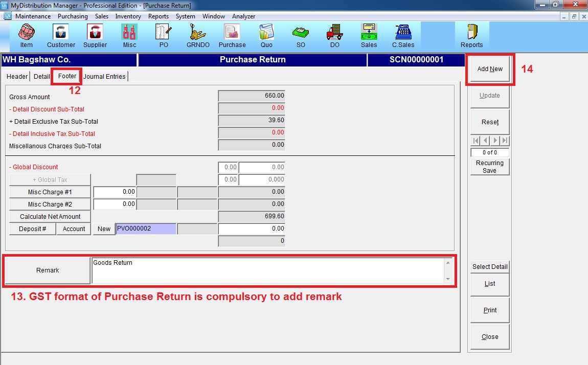Open the Purchasing menu
The image size is (588, 365).
(x=73, y=16)
